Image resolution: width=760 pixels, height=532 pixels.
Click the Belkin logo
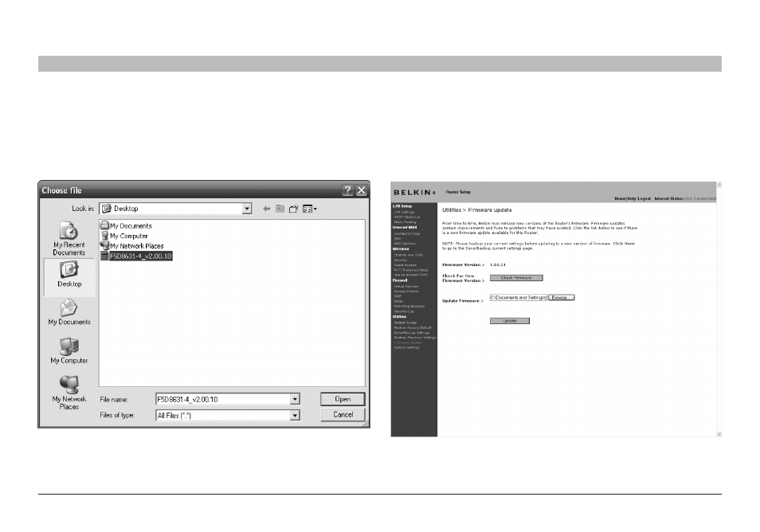(414, 193)
